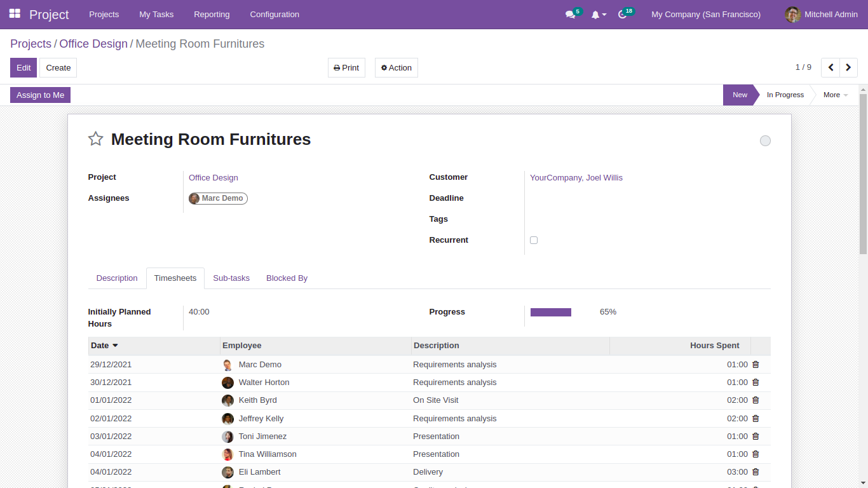868x488 pixels.
Task: Set the task stage to New
Action: coord(740,95)
